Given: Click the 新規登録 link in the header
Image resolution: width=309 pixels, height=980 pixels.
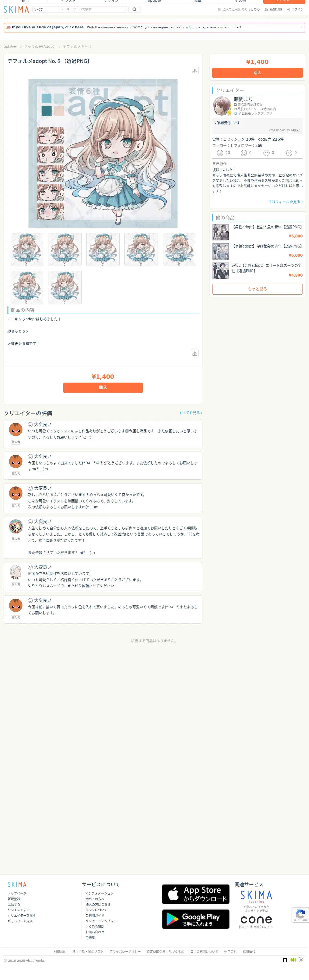Looking at the screenshot, I should (x=274, y=10).
